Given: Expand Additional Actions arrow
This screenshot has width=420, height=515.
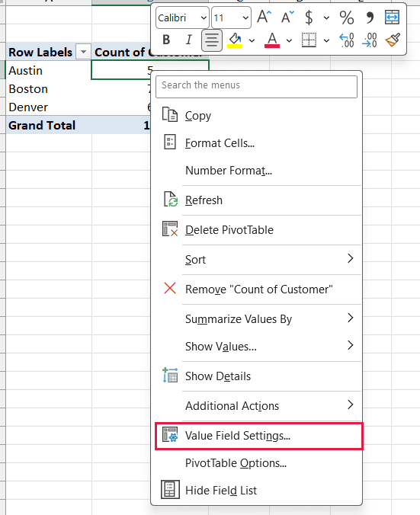Looking at the screenshot, I should click(x=351, y=405).
